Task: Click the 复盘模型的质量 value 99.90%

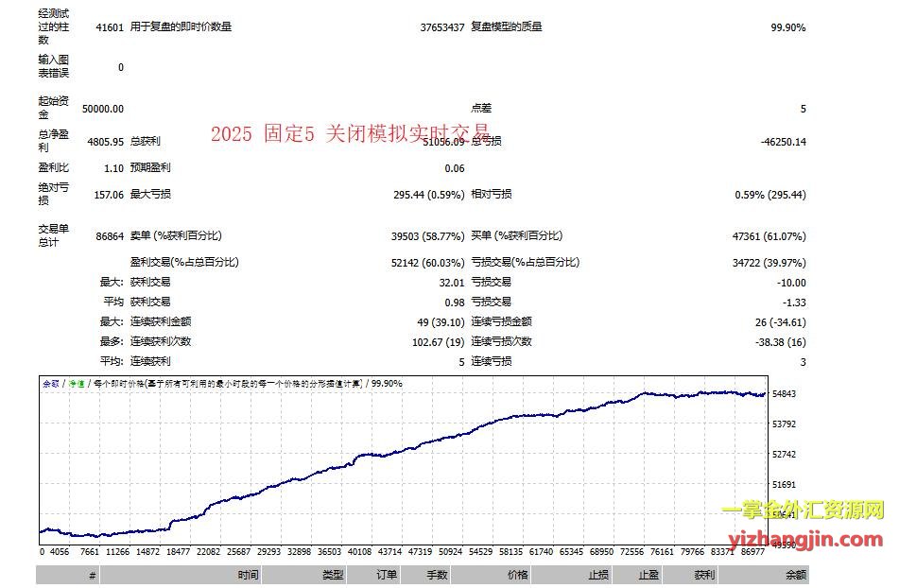Action: (x=787, y=27)
